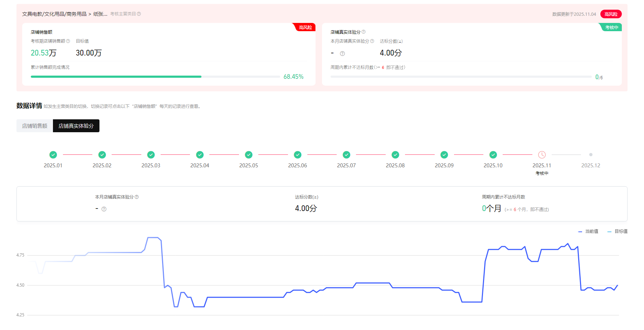Screen dimensions: 644x330
Task: Click the 高风险 badge at top right
Action: click(611, 14)
